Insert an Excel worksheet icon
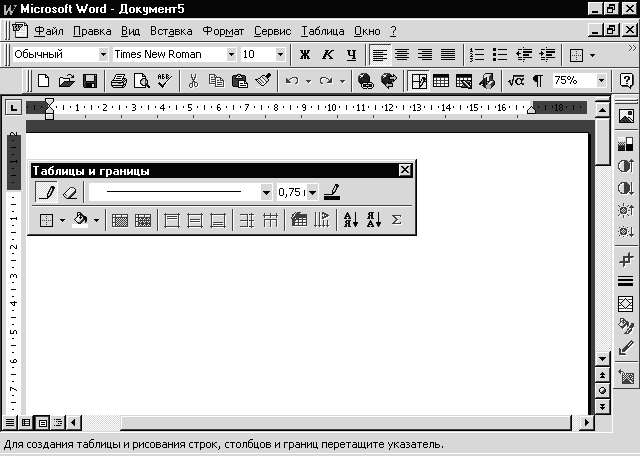Image resolution: width=640 pixels, height=456 pixels. [464, 81]
